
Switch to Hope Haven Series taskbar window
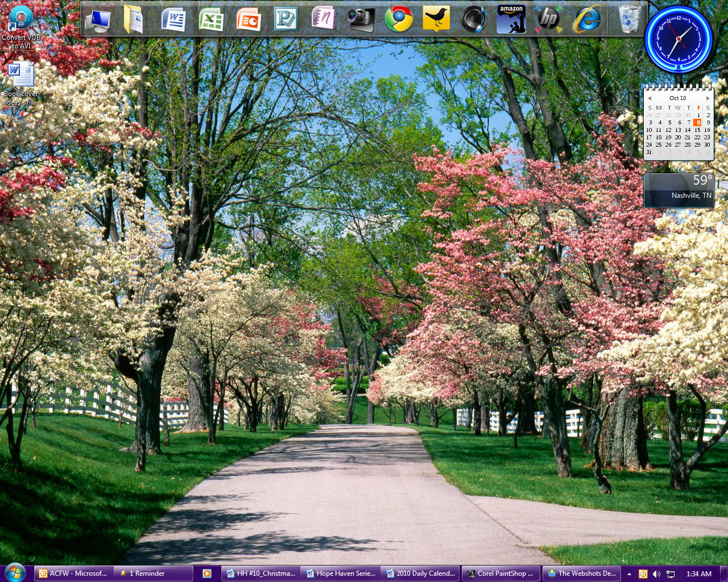pyautogui.click(x=341, y=573)
